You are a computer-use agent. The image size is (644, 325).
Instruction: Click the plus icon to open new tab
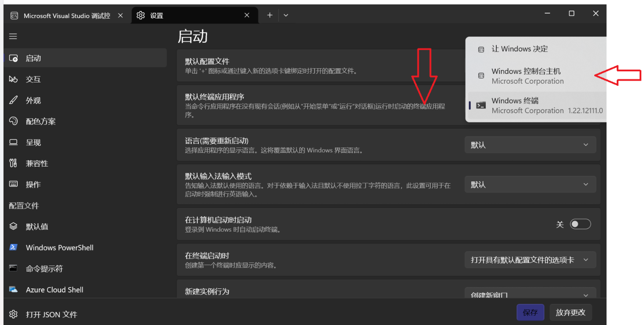(x=270, y=15)
